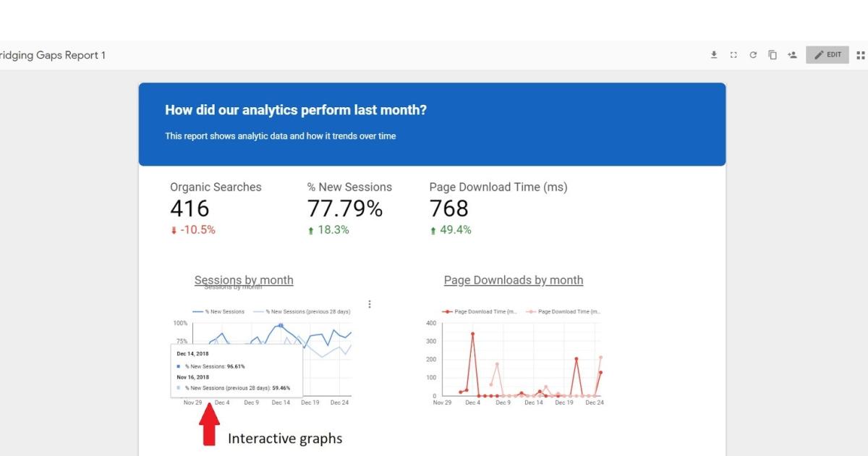Click the Sessions by month heading link
The image size is (868, 456).
pyautogui.click(x=244, y=280)
